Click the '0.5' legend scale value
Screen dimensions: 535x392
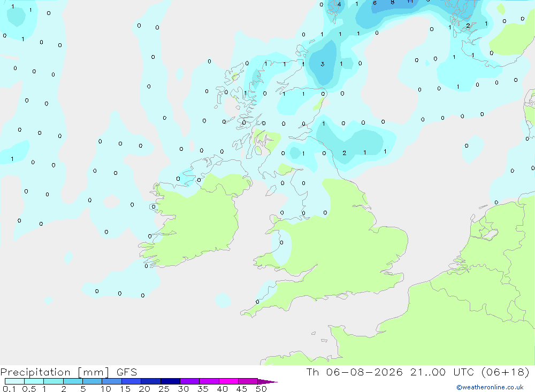tap(29, 389)
